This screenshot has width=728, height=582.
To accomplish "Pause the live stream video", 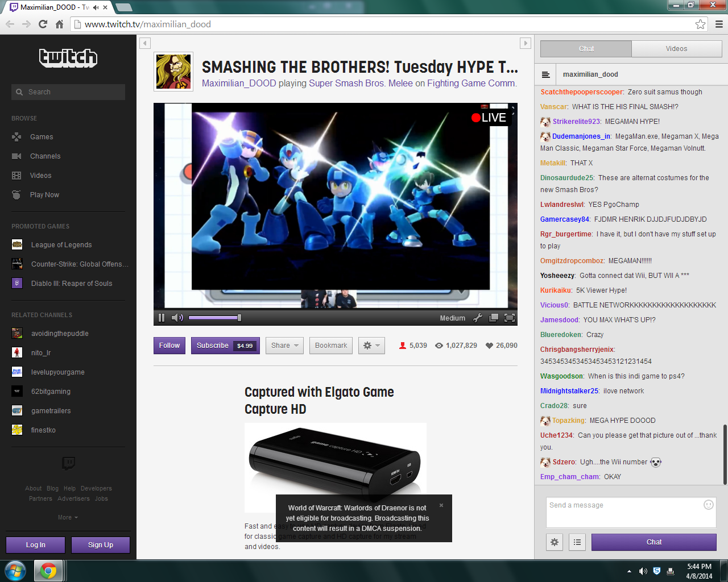I will [162, 318].
